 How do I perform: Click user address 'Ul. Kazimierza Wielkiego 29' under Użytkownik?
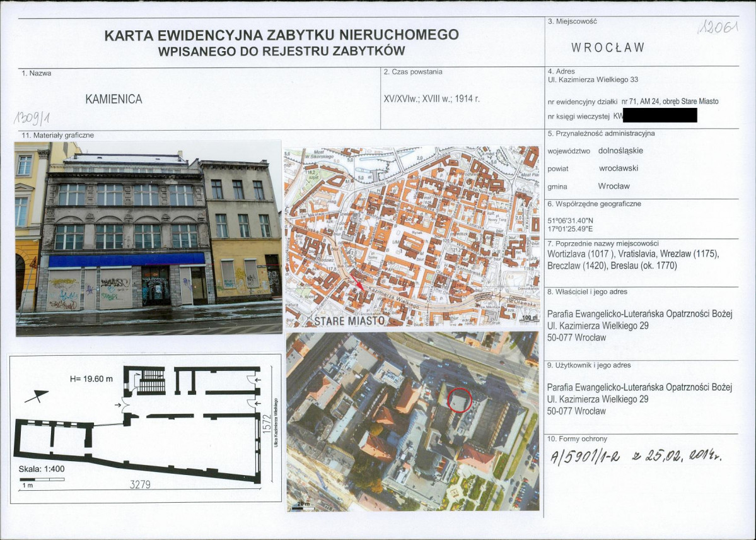coord(597,399)
